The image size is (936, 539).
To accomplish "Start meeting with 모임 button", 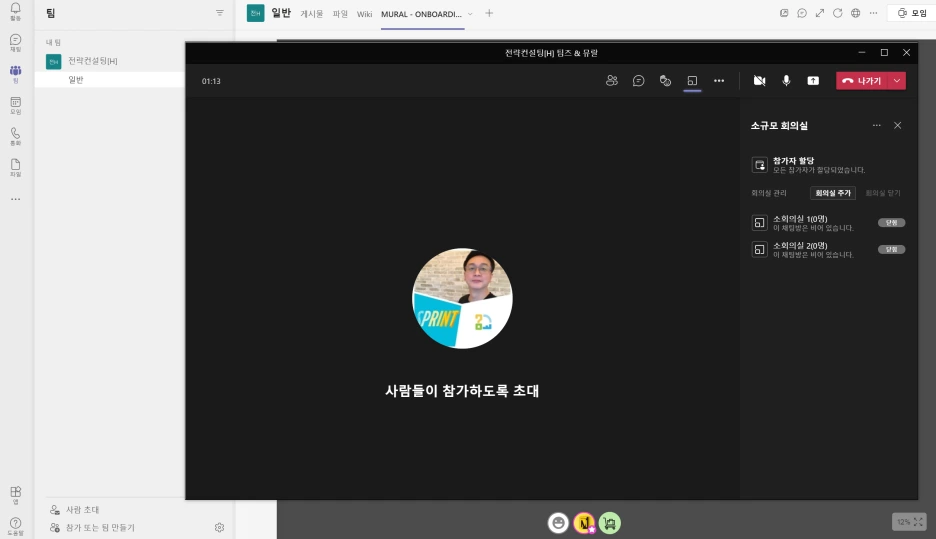I will (912, 13).
